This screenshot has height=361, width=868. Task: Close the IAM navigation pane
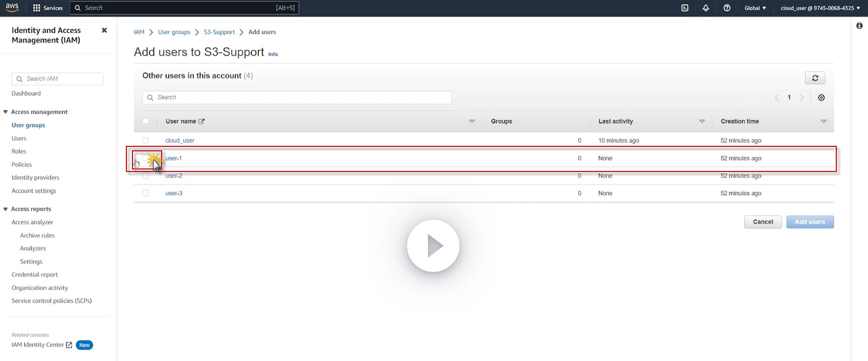[x=104, y=30]
